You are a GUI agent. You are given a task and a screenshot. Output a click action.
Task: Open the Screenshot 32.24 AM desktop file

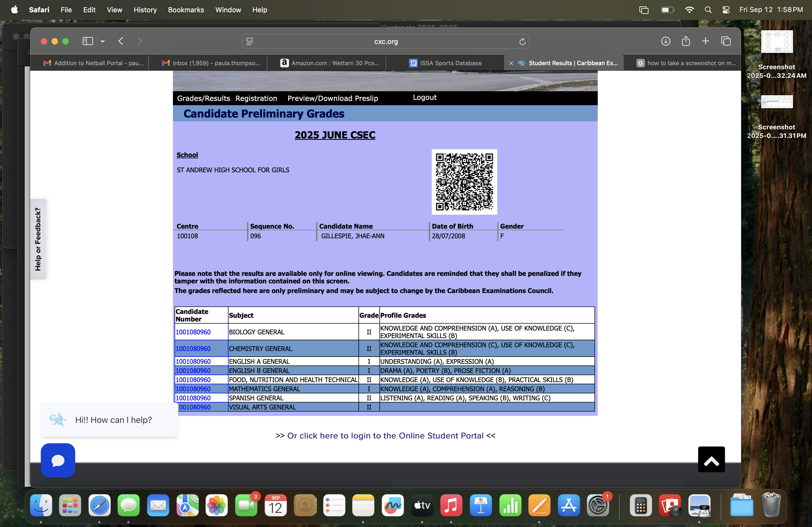tap(777, 54)
